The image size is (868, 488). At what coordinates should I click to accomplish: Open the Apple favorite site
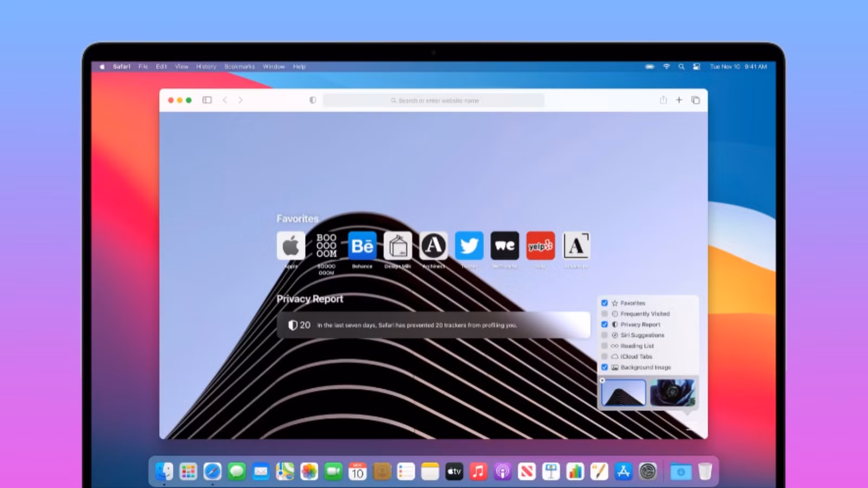(x=291, y=246)
